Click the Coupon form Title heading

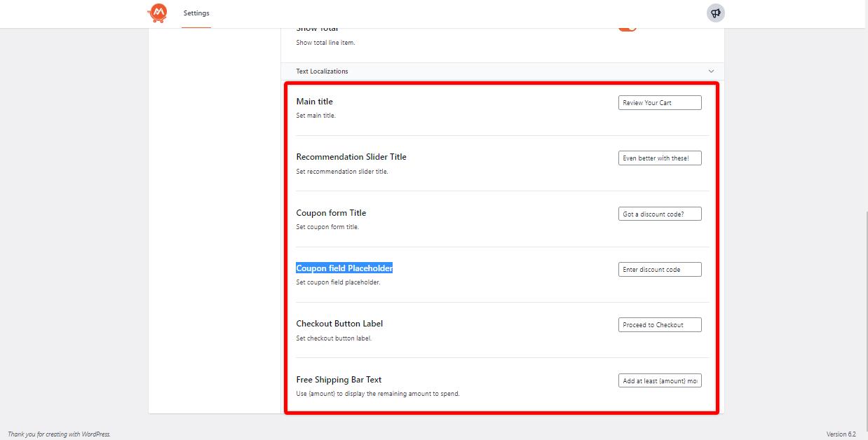click(331, 213)
